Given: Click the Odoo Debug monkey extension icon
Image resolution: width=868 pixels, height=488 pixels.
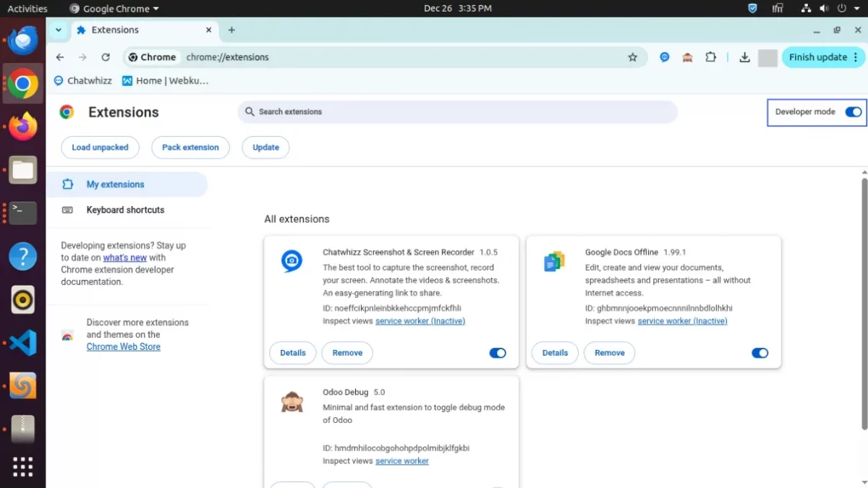Looking at the screenshot, I should click(292, 401).
